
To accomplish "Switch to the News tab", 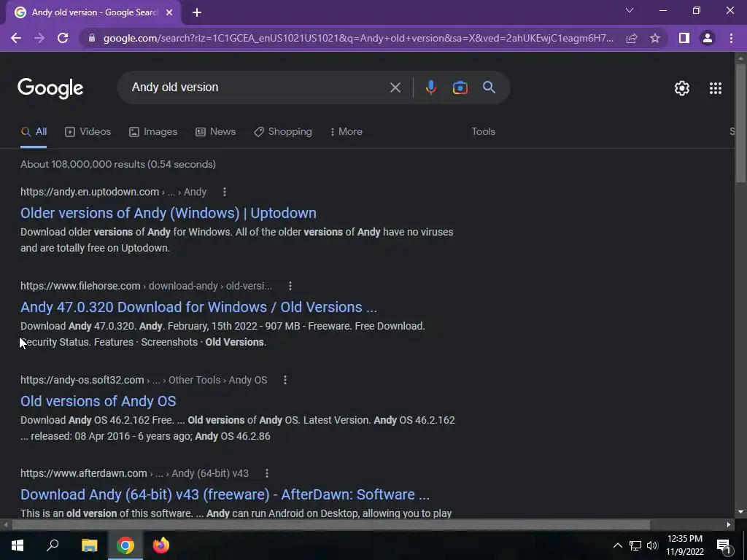I will pyautogui.click(x=216, y=132).
